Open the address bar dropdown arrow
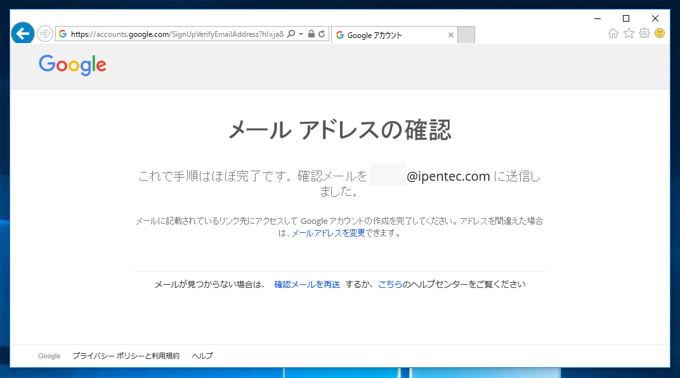 (x=301, y=34)
